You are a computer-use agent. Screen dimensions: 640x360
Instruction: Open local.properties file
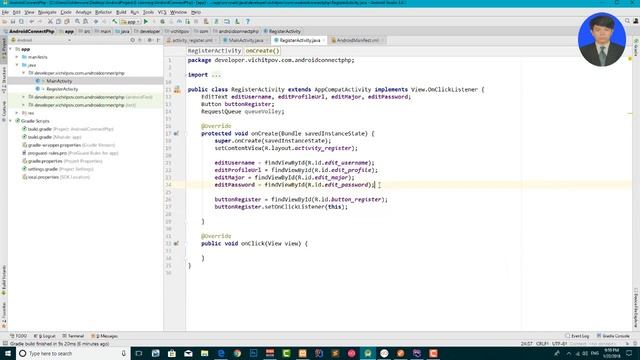(x=43, y=177)
